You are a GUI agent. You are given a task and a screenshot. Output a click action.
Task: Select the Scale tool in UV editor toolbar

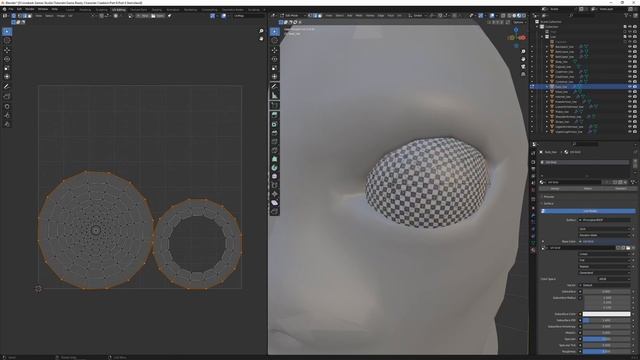pos(7,68)
